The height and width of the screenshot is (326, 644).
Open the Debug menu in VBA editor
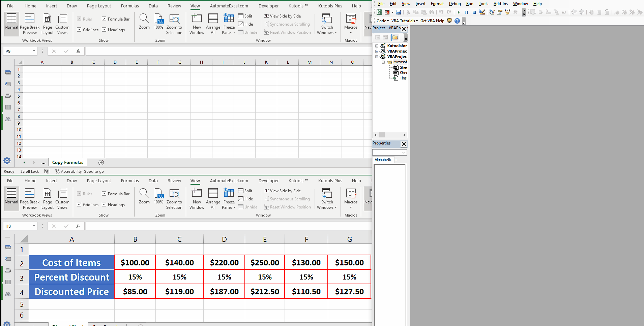point(455,4)
